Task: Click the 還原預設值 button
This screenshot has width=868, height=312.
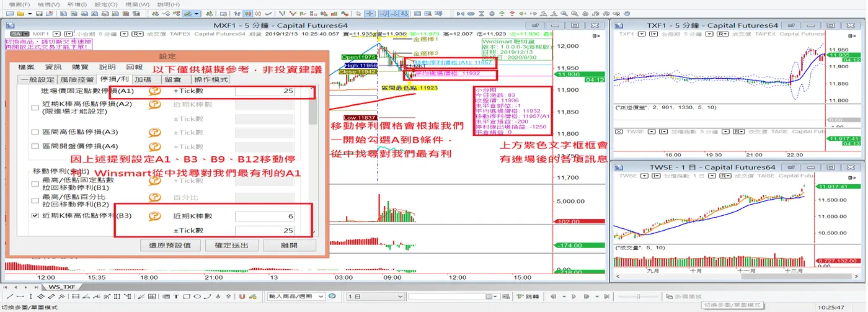Action: pos(169,245)
